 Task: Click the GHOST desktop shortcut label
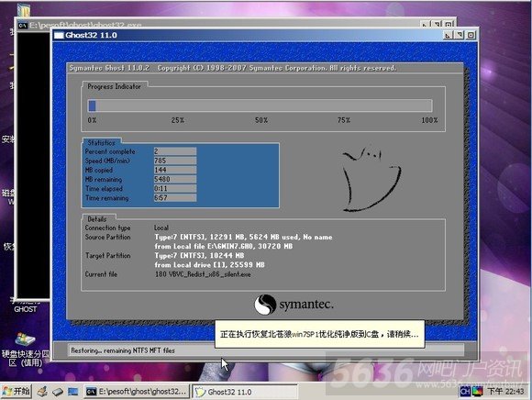25,309
